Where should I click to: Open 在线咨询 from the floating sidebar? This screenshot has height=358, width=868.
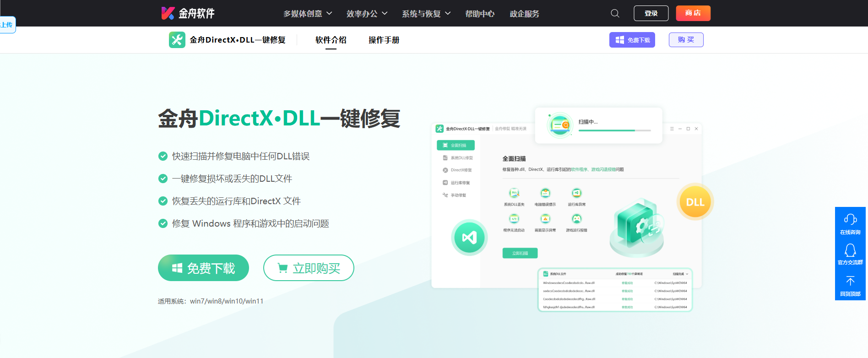point(850,224)
